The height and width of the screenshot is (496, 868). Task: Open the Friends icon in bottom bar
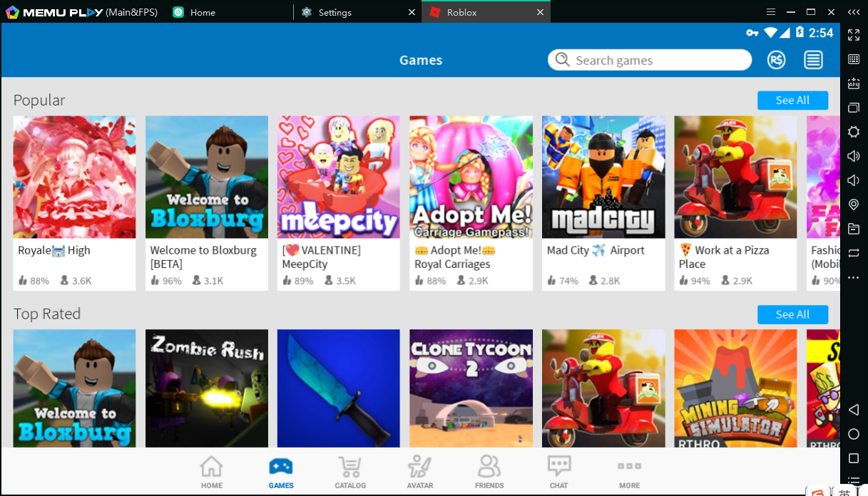(x=489, y=471)
